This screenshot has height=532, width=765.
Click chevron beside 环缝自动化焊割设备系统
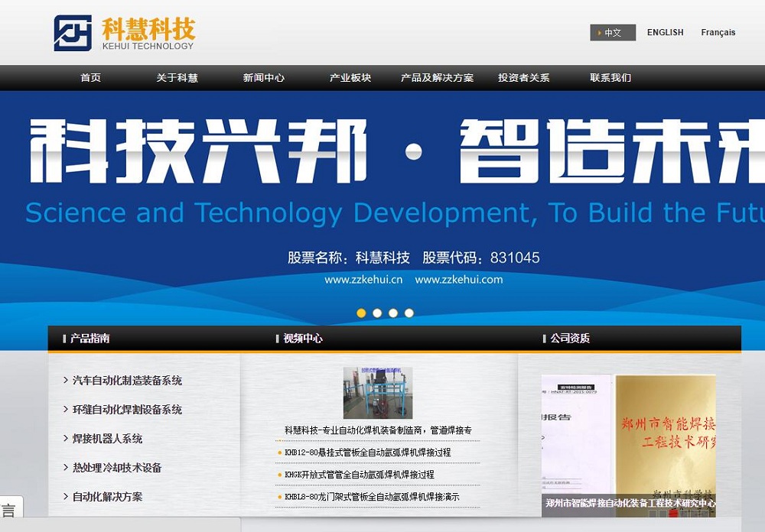pos(65,409)
